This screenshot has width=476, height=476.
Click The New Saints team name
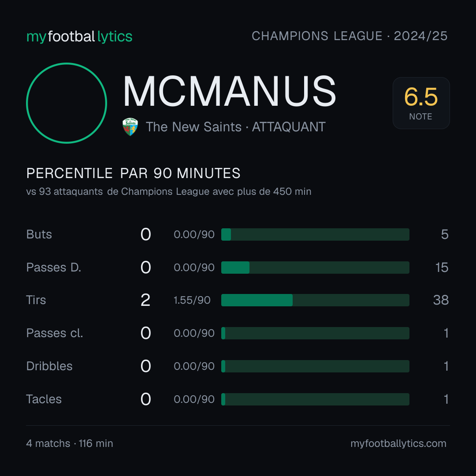click(x=193, y=127)
